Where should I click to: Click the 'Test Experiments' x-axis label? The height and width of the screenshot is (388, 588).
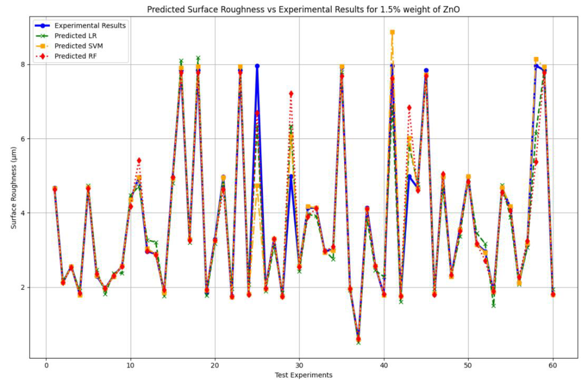pos(303,375)
